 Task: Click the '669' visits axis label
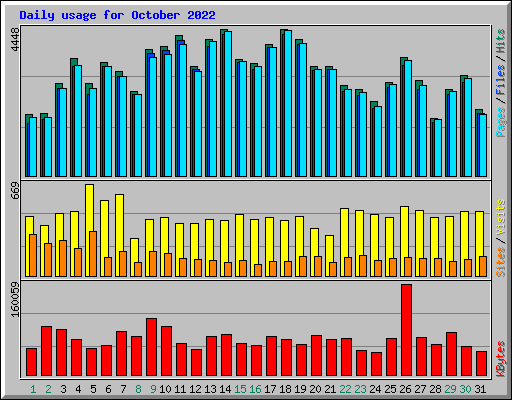tap(16, 191)
